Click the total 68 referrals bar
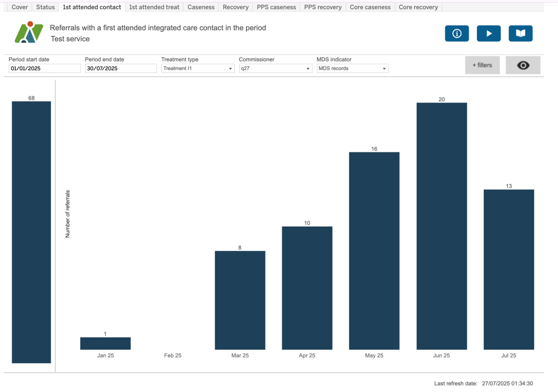The height and width of the screenshot is (392, 558). pos(32,232)
